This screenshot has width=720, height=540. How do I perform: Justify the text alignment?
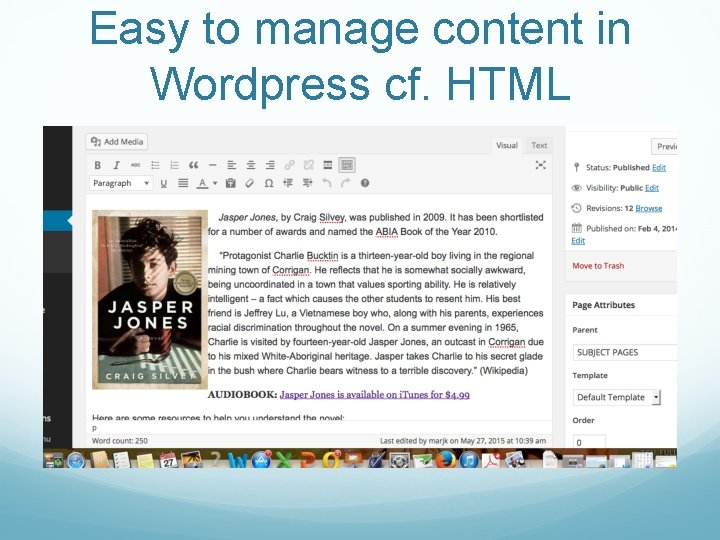[183, 183]
